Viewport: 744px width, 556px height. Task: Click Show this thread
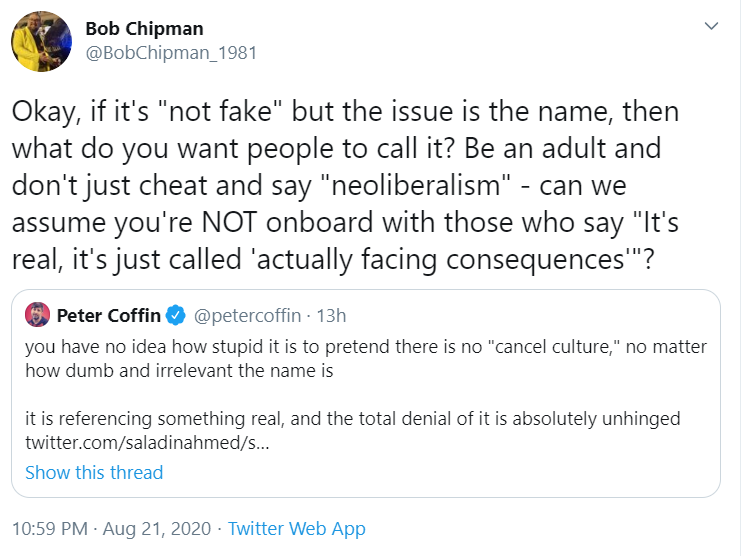[x=94, y=473]
